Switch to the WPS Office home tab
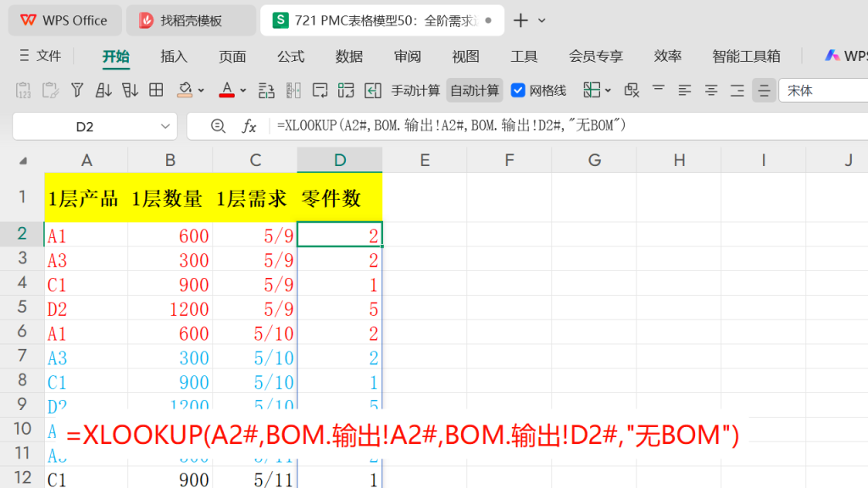Screen dimensions: 868x488 (x=64, y=20)
